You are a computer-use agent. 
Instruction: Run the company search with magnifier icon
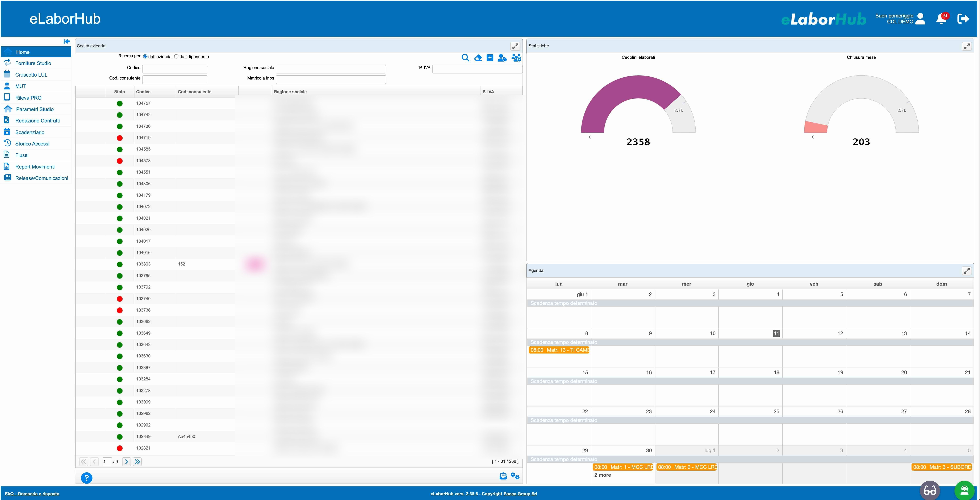tap(465, 58)
